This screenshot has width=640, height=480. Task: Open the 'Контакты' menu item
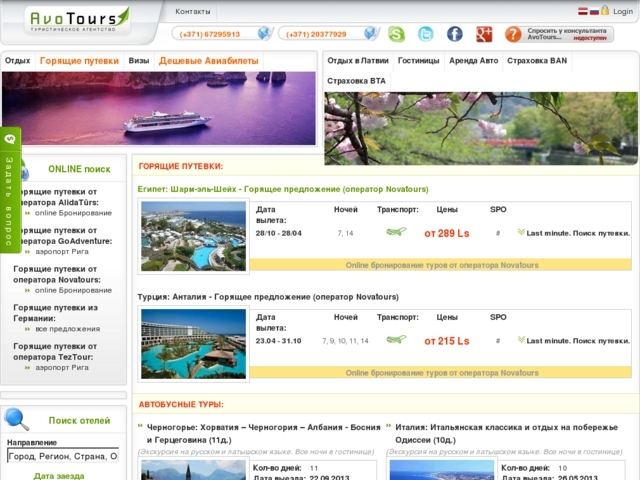193,11
